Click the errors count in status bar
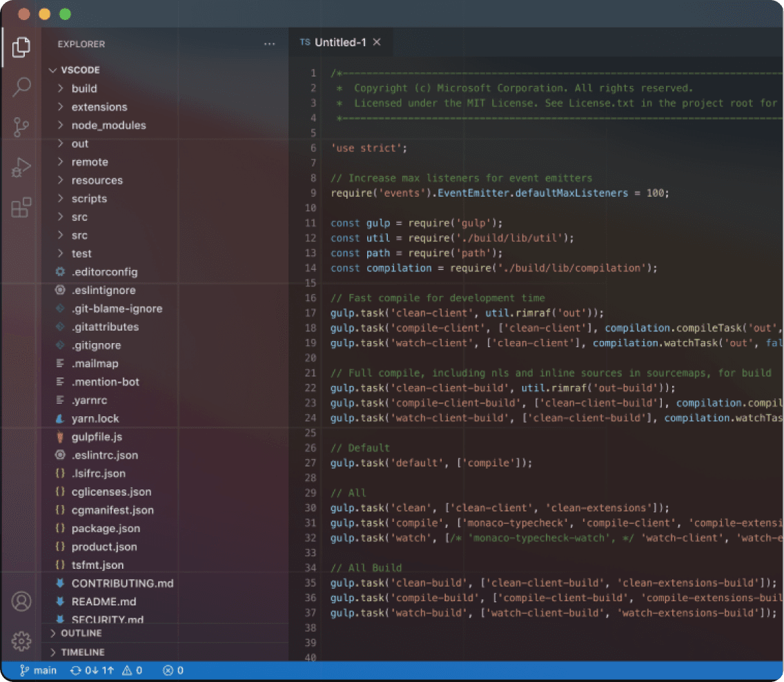Screen dimensions: 784x682 click(x=173, y=670)
